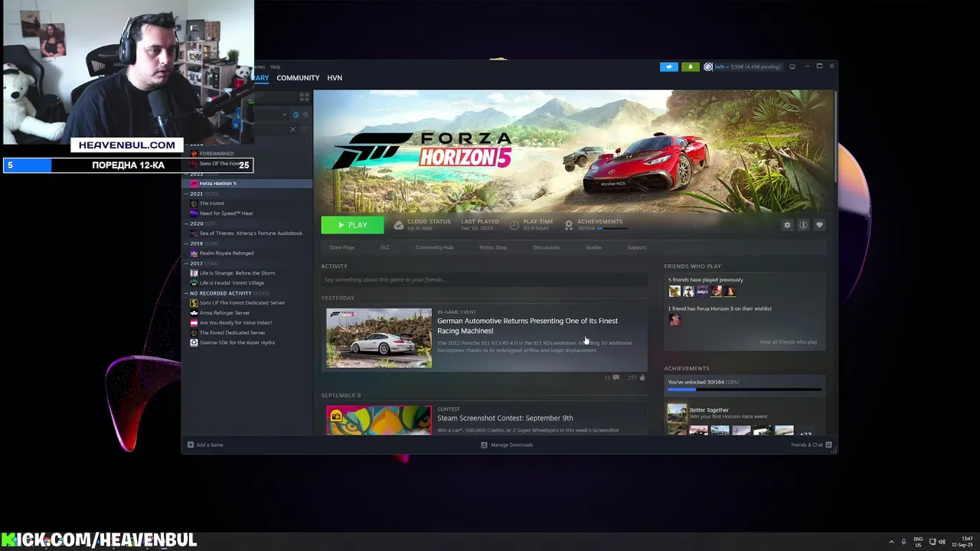
Task: Collapse the 2018 group
Action: (186, 243)
